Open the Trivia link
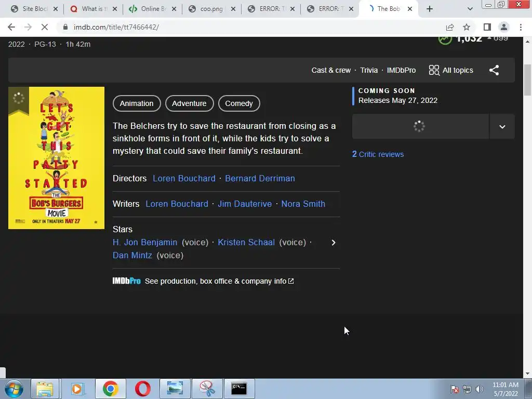The width and height of the screenshot is (532, 399). pos(369,70)
